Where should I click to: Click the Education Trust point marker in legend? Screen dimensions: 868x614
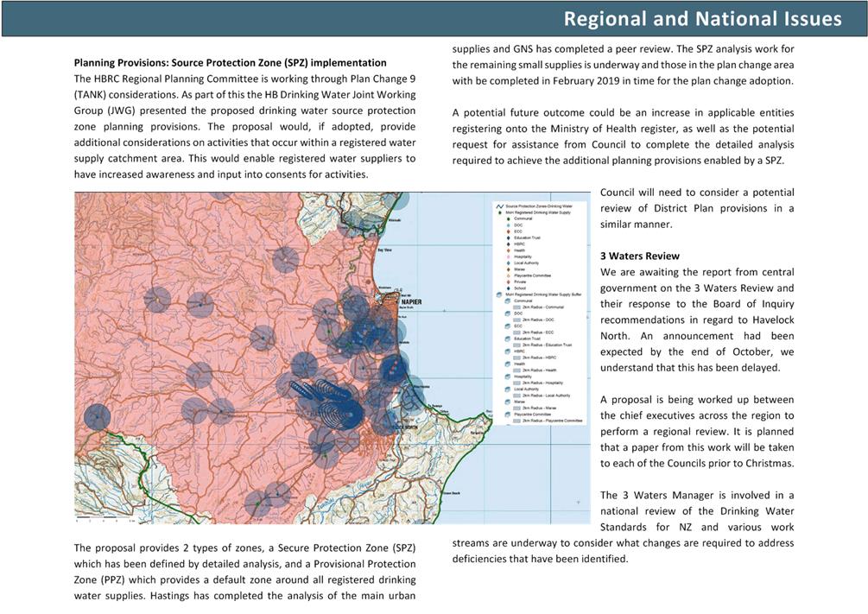[x=508, y=238]
